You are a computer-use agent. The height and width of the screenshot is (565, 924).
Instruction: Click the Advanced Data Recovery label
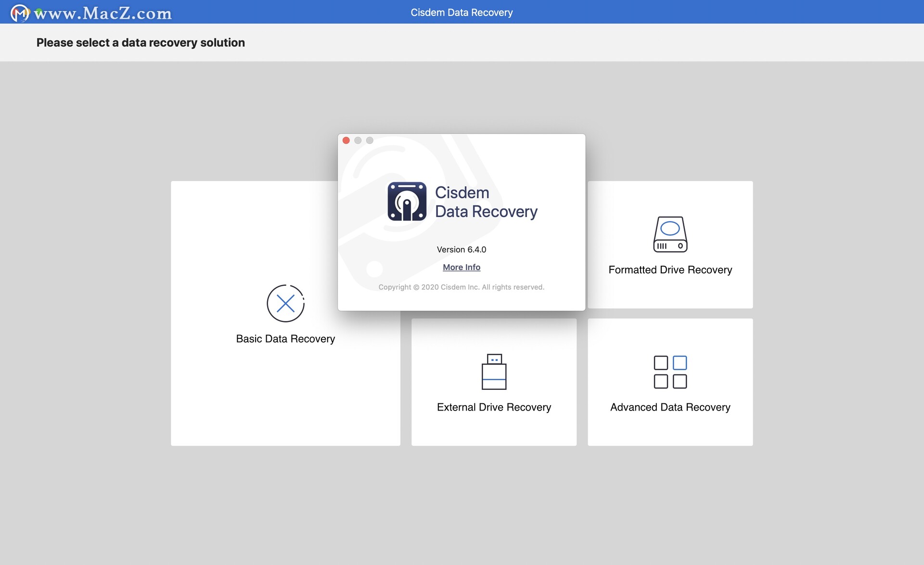[670, 407]
